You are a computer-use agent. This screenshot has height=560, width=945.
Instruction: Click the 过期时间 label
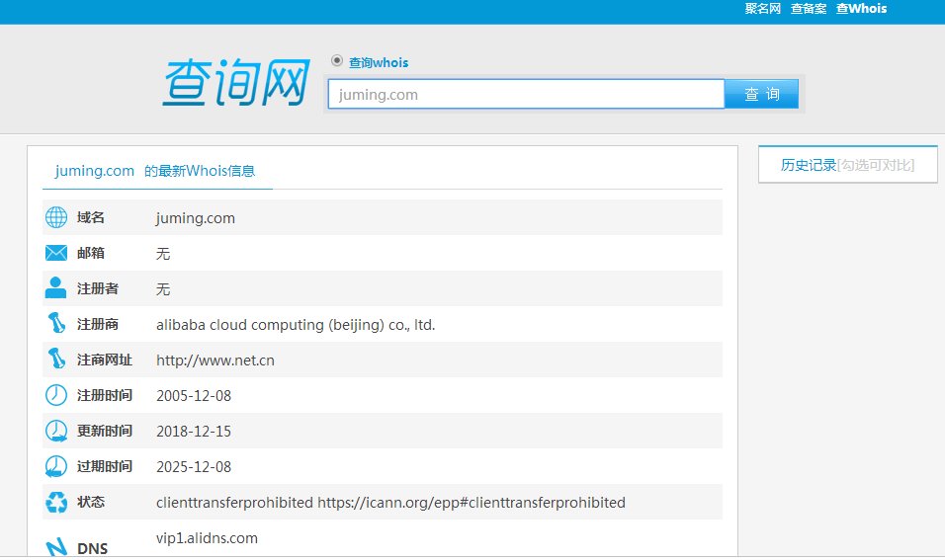104,466
